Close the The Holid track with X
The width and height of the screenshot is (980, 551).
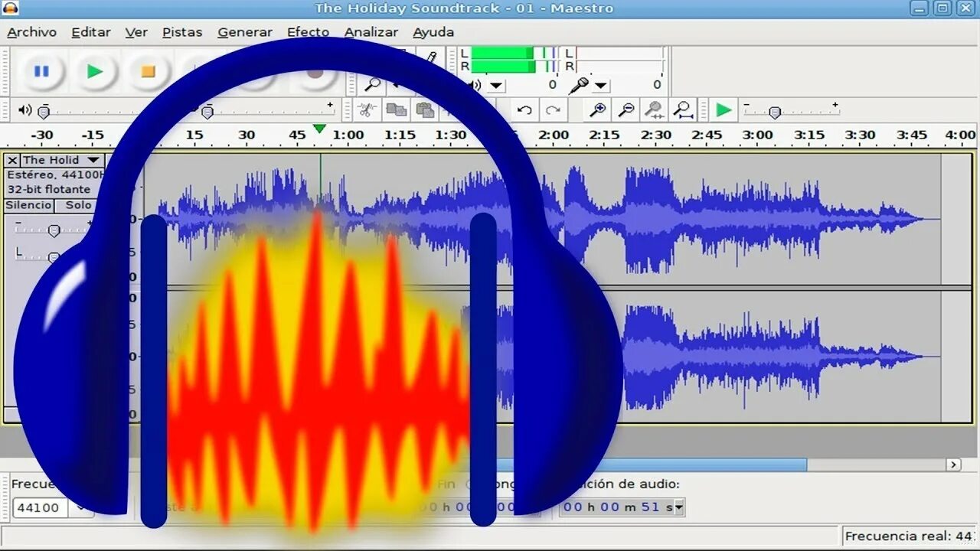click(12, 160)
